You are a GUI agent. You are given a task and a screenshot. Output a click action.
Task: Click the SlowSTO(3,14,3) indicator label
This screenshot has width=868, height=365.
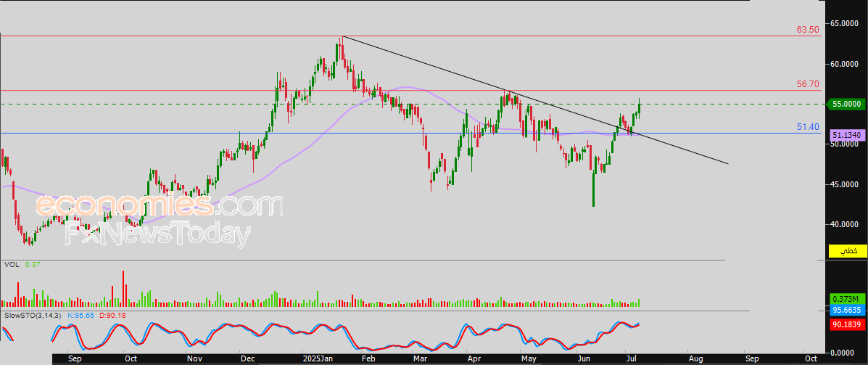pyautogui.click(x=34, y=315)
